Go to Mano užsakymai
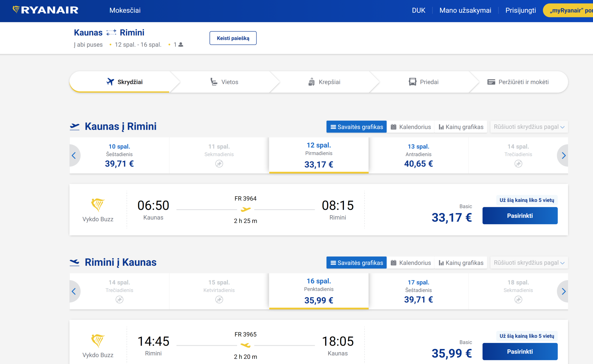 [465, 10]
